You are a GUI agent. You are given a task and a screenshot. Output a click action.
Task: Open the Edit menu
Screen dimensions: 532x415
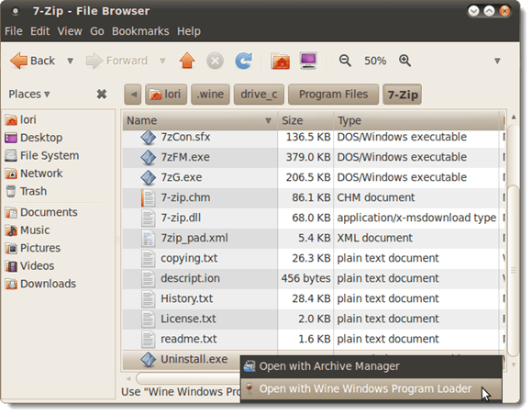[39, 31]
